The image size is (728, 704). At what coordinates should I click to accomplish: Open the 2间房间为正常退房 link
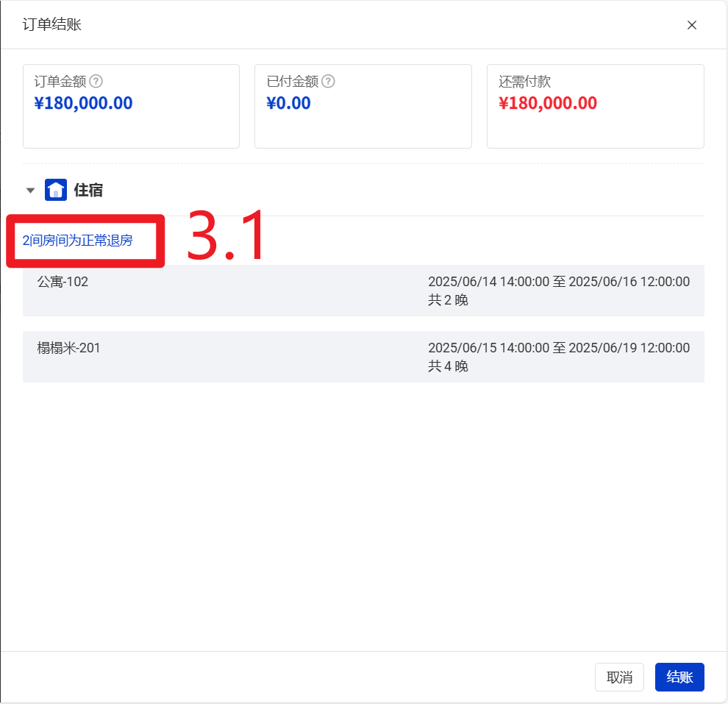[78, 241]
